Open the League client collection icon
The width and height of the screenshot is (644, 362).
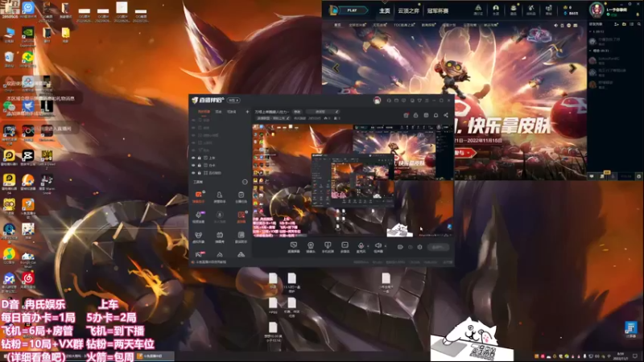514,10
